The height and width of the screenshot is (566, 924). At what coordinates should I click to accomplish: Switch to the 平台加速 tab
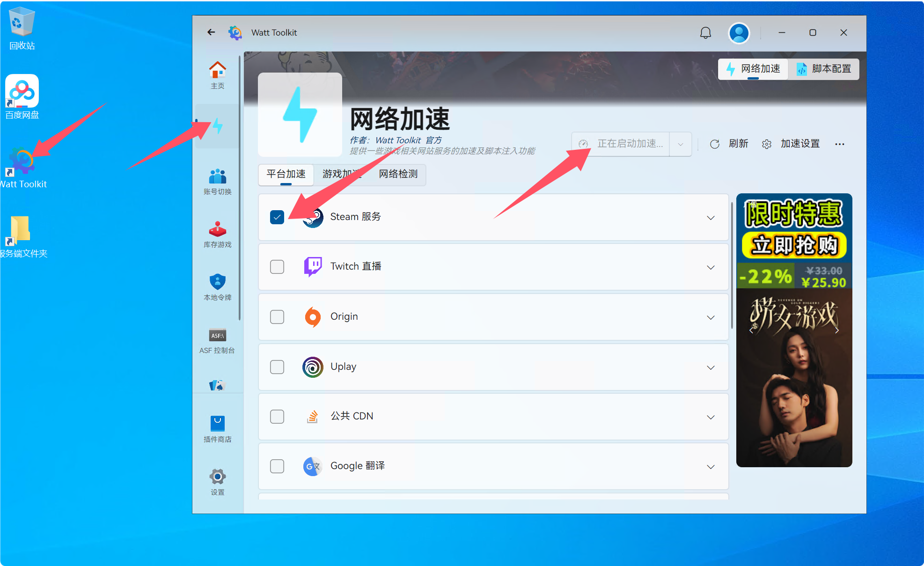tap(286, 175)
